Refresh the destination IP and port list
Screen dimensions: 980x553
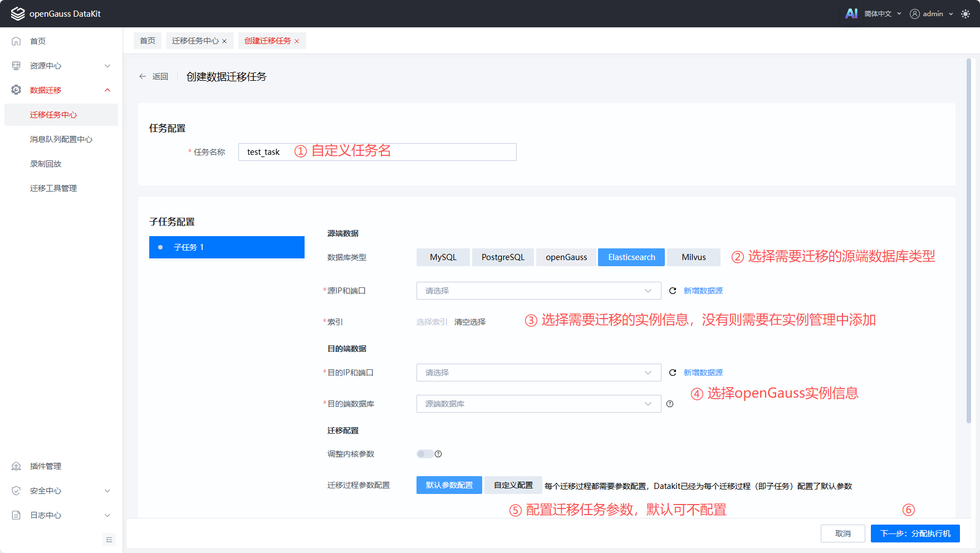[673, 373]
